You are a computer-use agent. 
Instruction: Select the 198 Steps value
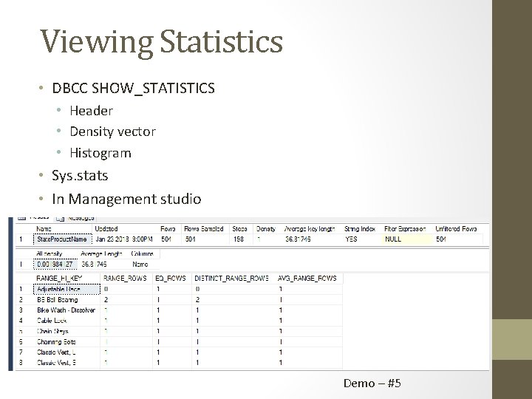[x=239, y=239]
